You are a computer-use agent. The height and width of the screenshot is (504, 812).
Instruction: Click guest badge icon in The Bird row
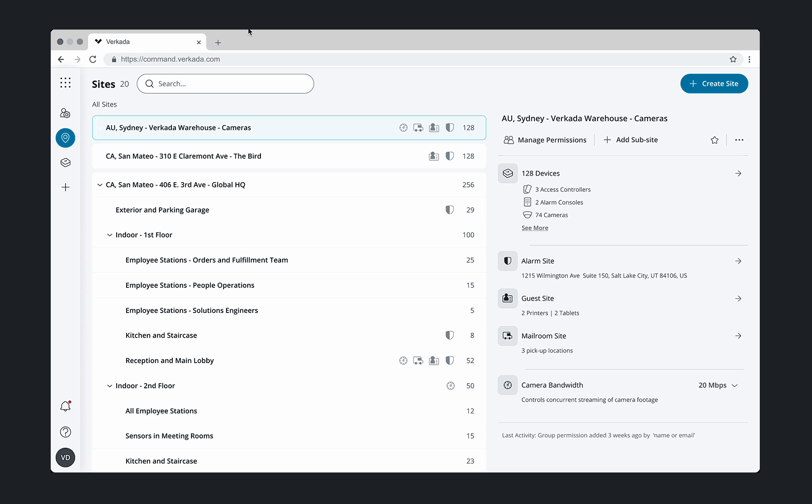[434, 157]
